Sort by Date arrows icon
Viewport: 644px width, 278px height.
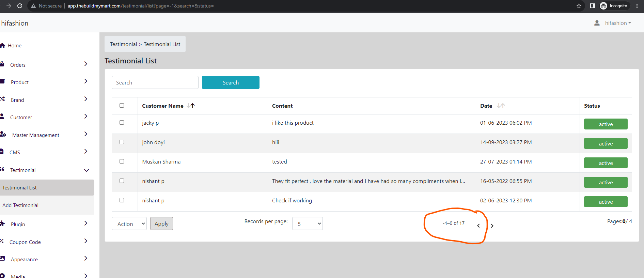tap(501, 106)
